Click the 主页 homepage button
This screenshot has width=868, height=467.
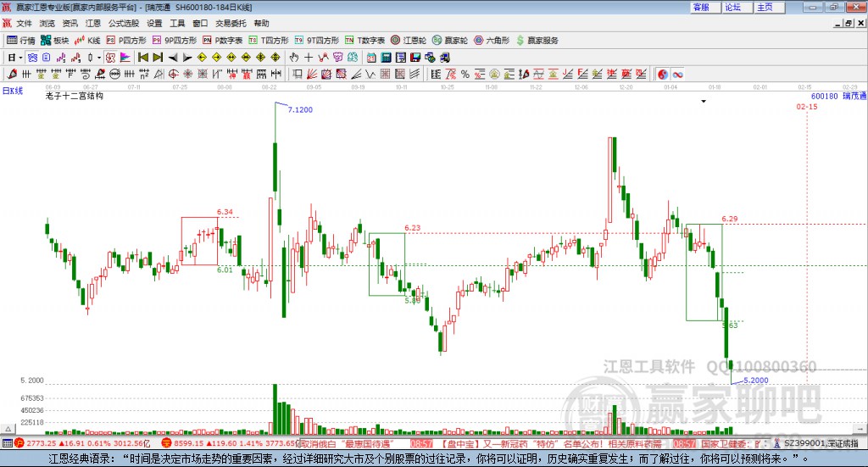[769, 7]
